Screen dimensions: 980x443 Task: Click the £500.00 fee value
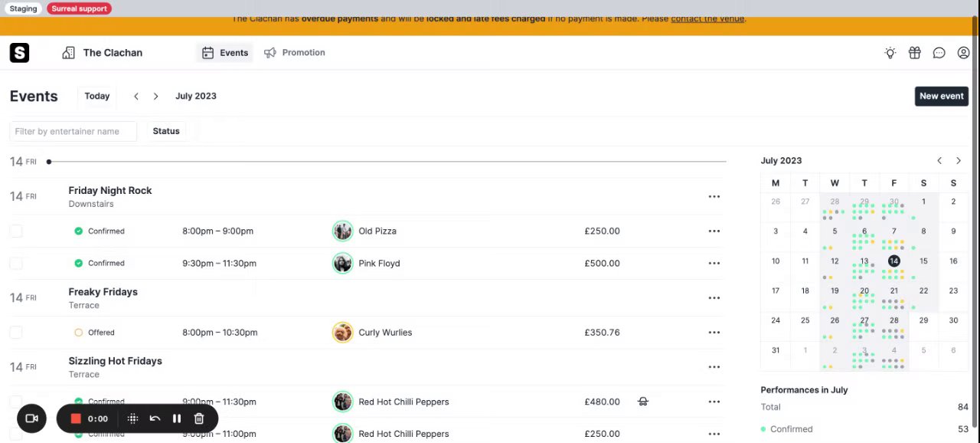(x=602, y=263)
